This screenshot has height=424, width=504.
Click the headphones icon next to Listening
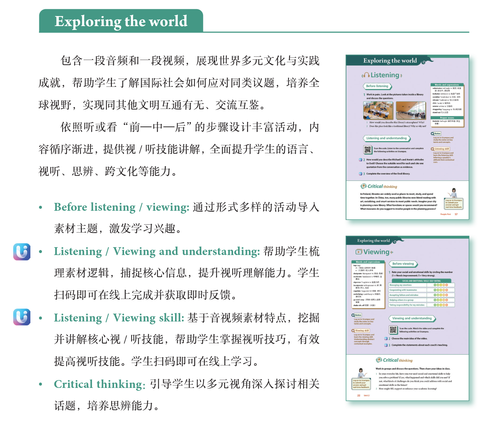coord(366,75)
